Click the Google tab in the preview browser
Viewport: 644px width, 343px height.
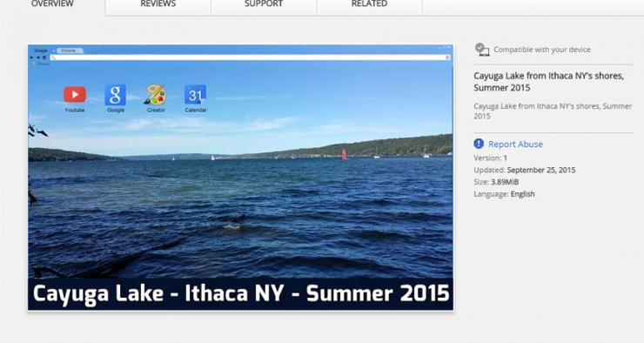pos(41,50)
